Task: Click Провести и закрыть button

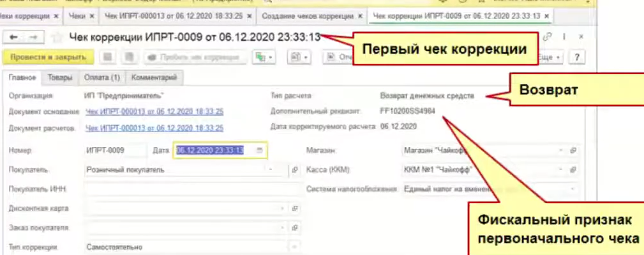Action: (49, 58)
